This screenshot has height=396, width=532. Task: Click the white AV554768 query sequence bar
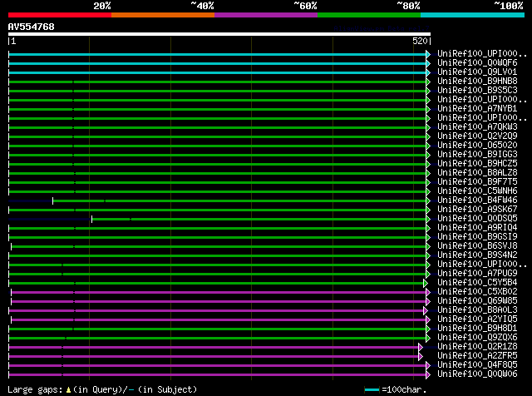tap(219, 34)
